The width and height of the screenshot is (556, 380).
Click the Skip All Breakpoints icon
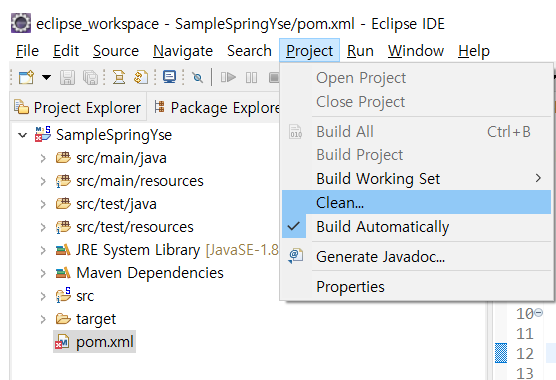pyautogui.click(x=198, y=77)
